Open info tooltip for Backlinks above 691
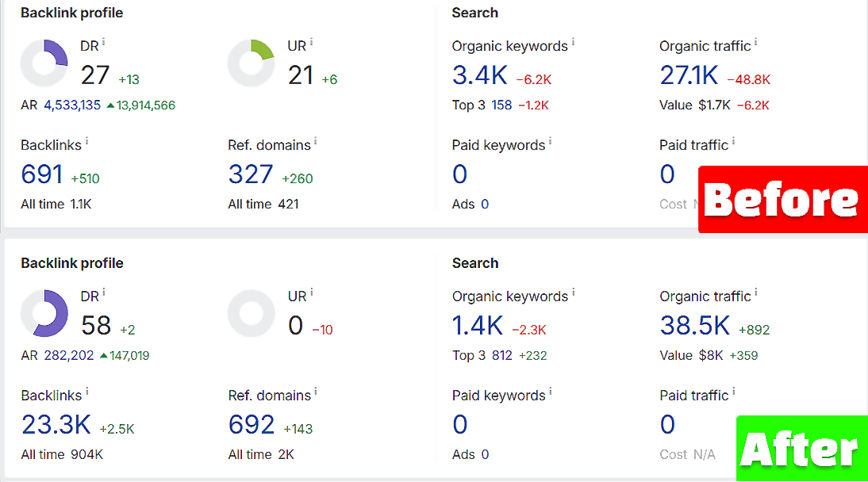The height and width of the screenshot is (482, 868). click(x=86, y=141)
